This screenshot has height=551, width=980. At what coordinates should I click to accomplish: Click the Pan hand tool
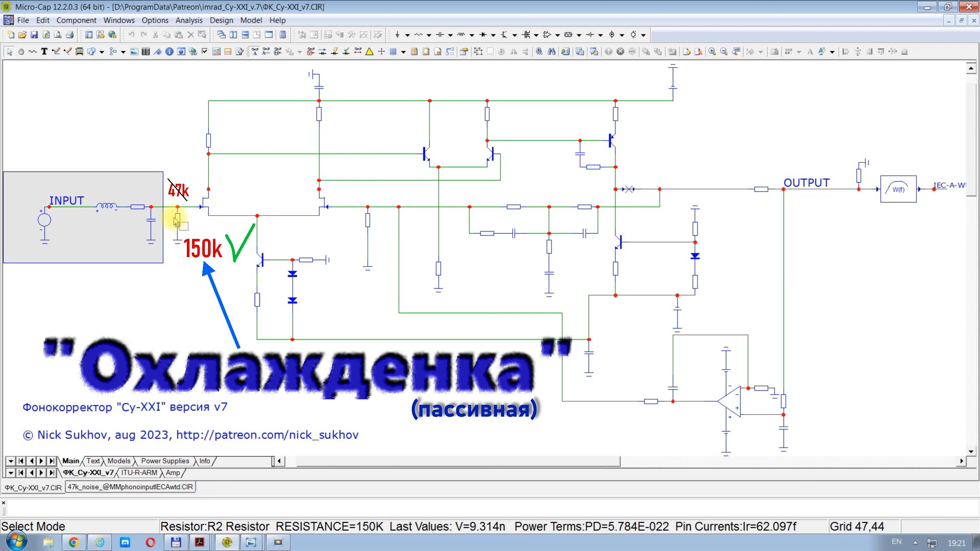(x=21, y=52)
